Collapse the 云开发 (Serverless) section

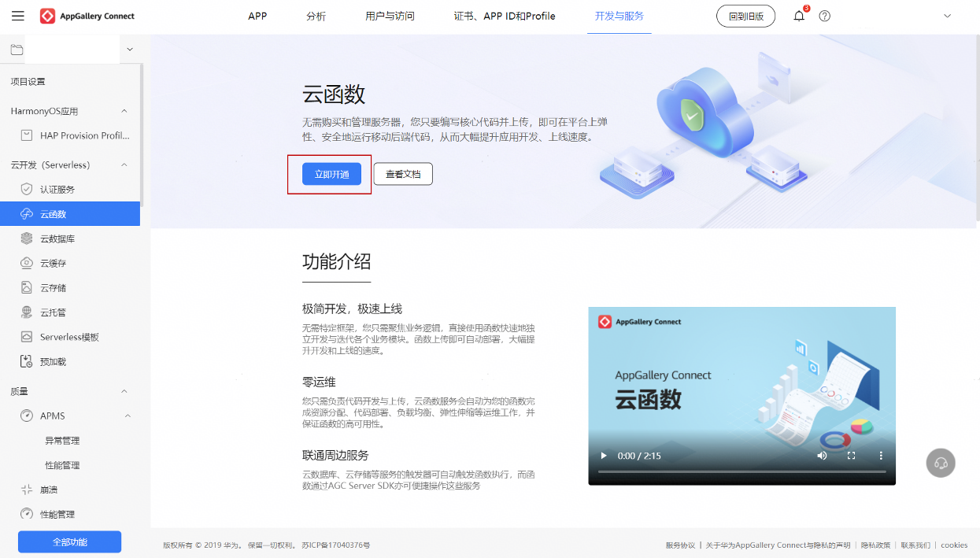pyautogui.click(x=124, y=165)
